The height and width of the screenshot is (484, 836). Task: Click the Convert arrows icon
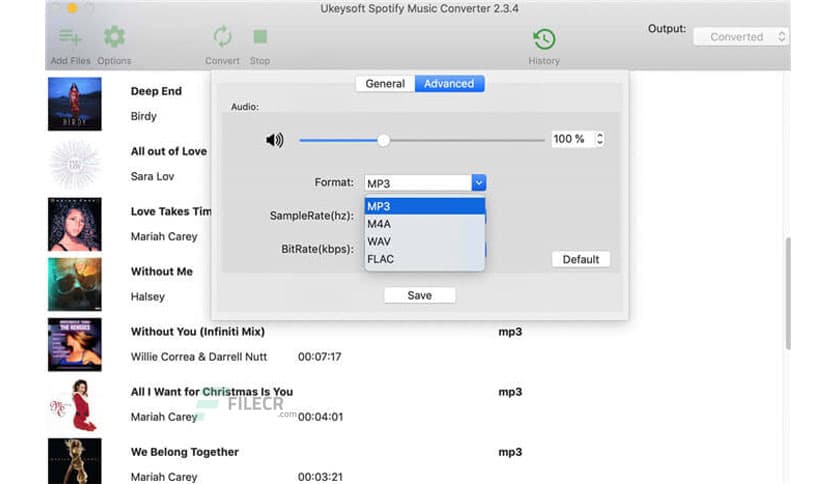point(222,37)
